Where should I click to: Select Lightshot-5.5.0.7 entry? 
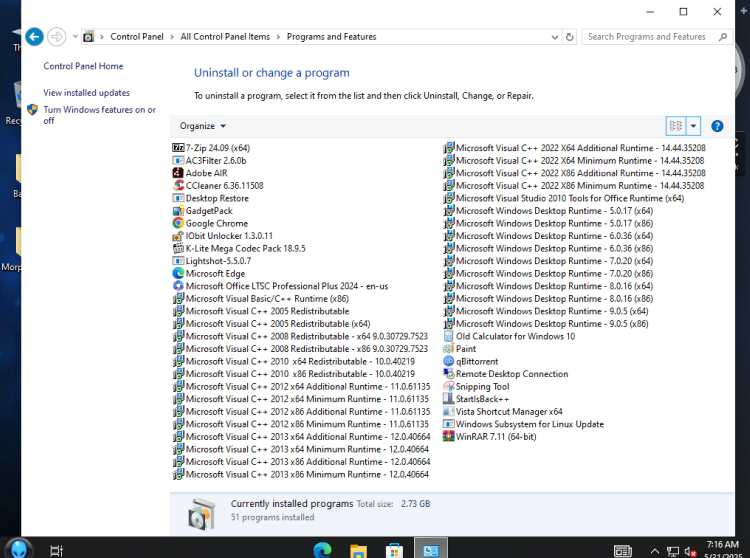212,261
